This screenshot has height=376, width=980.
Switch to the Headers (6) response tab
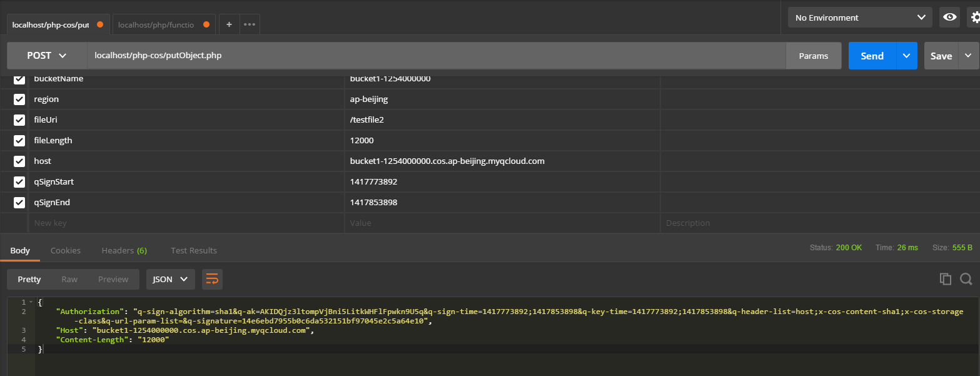click(124, 250)
